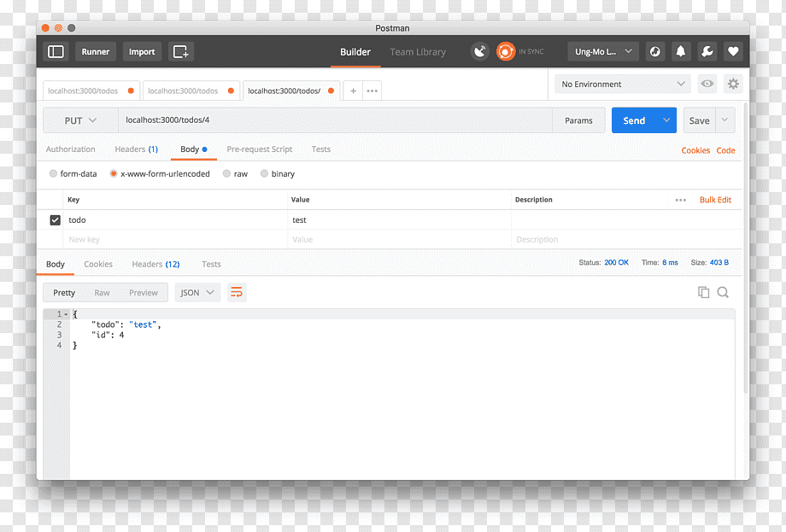Toggle line wrap in response

pos(237,292)
